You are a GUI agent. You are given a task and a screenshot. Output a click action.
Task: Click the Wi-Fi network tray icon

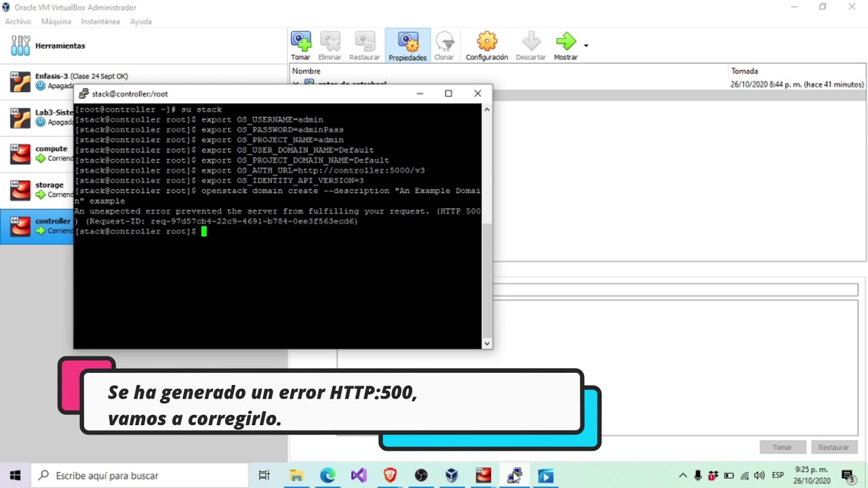[745, 475]
